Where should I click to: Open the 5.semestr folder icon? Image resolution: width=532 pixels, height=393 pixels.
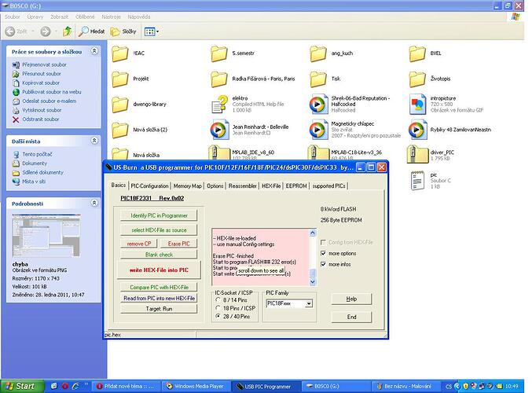tap(218, 53)
